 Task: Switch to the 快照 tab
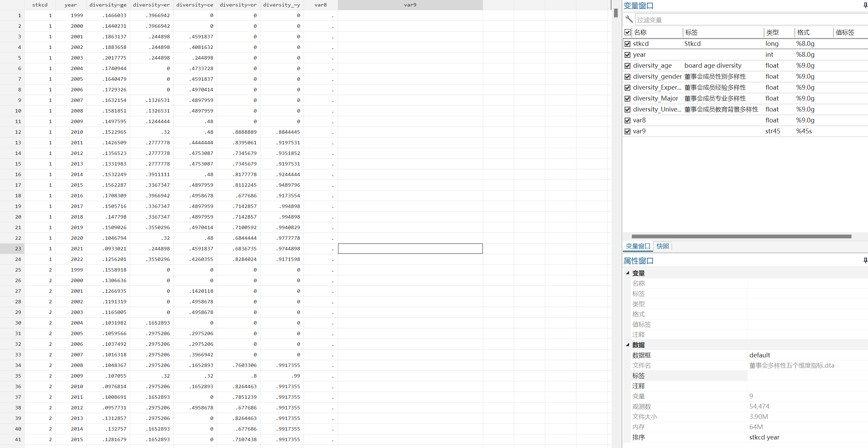pos(663,246)
